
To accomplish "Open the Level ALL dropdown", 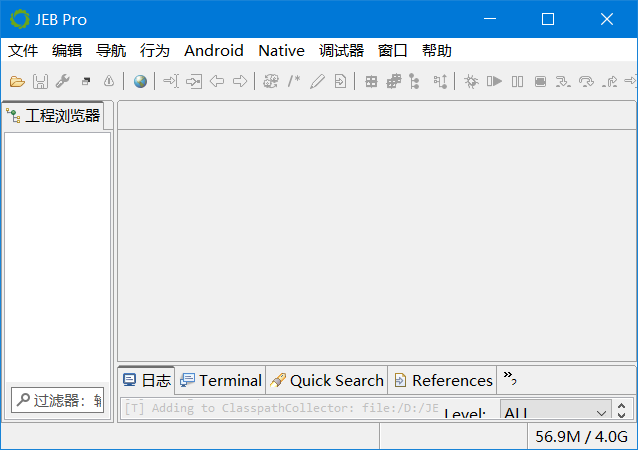I will point(555,409).
